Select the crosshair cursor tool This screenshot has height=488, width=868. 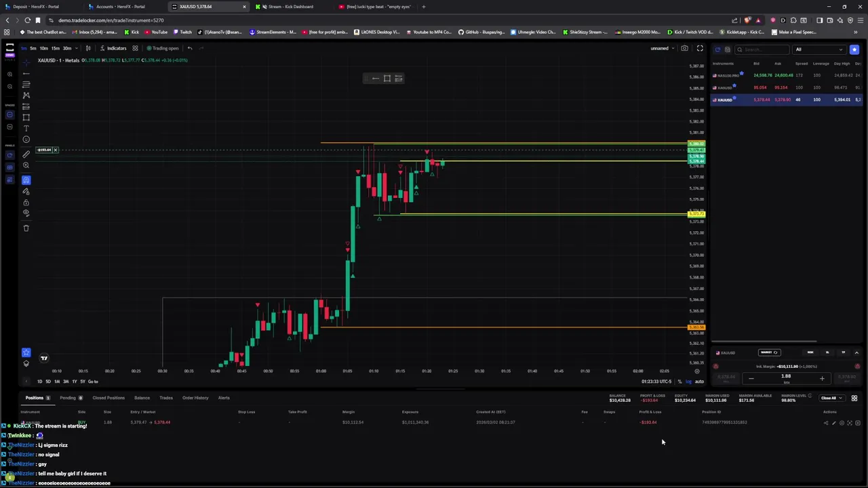pos(26,62)
